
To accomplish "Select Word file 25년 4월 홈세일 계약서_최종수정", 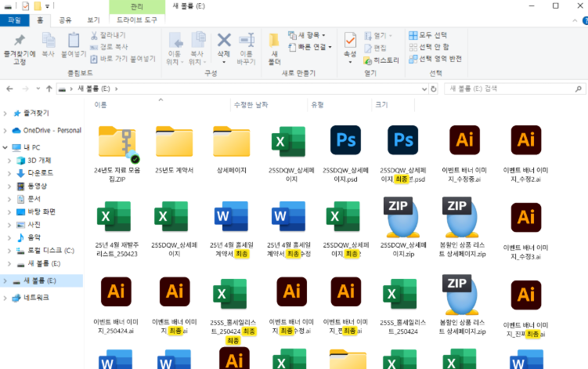I will (x=289, y=216).
